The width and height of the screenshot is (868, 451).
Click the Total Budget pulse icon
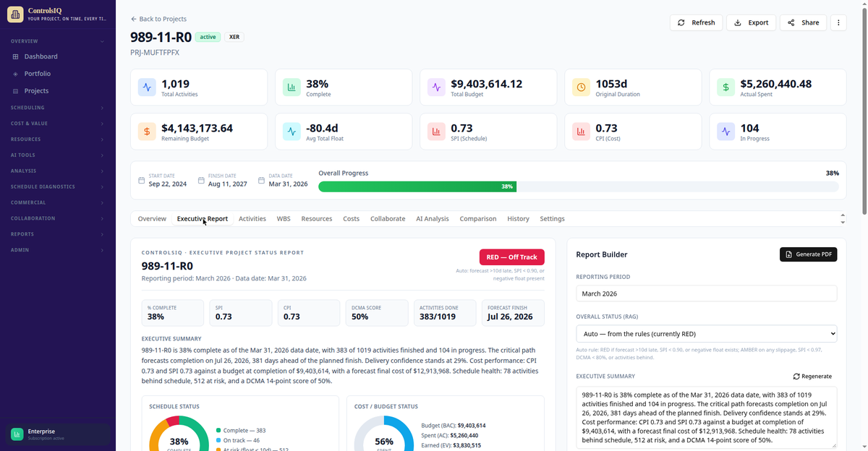click(436, 87)
